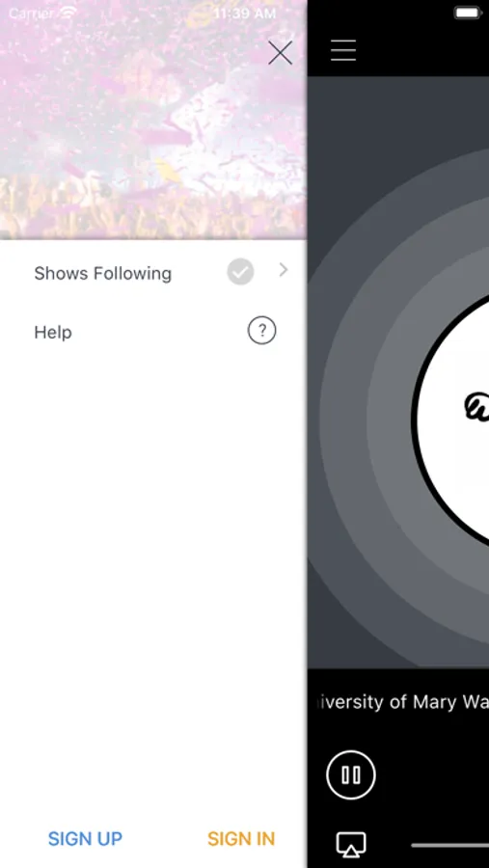The width and height of the screenshot is (489, 868).
Task: Expand Shows Following with chevron arrow
Action: click(x=284, y=270)
